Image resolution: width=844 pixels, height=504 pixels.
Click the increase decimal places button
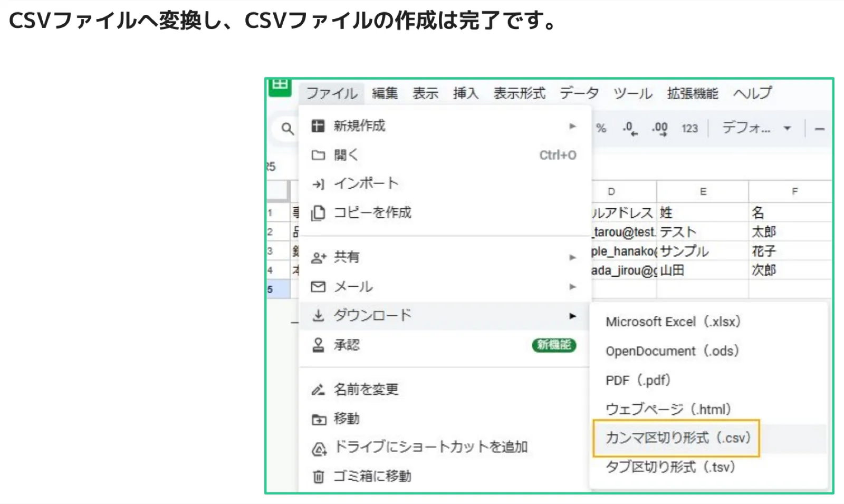coord(659,129)
